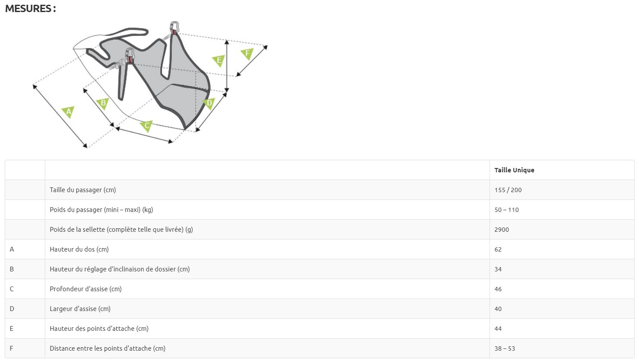This screenshot has width=639, height=364.
Task: Select the Taille Unique column header
Action: tap(514, 170)
